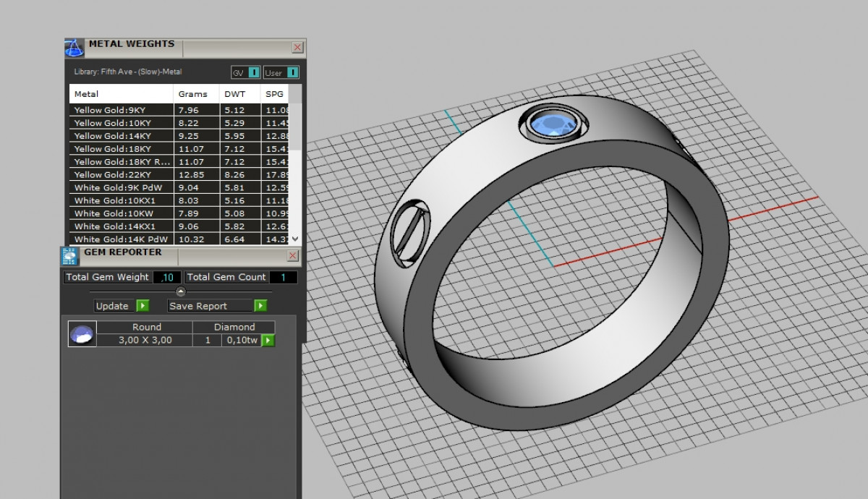Select the White Gold:14K PdW row
868x499 pixels.
click(122, 239)
